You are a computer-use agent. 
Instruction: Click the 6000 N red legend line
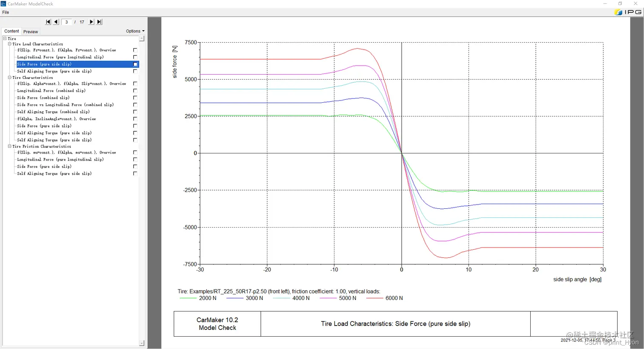(x=375, y=298)
